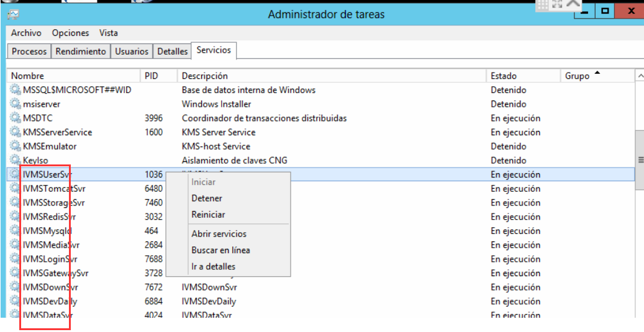644x332 pixels.
Task: Click gear icon beside MSSQL$MICROSOFT##WID service
Action: pos(15,90)
